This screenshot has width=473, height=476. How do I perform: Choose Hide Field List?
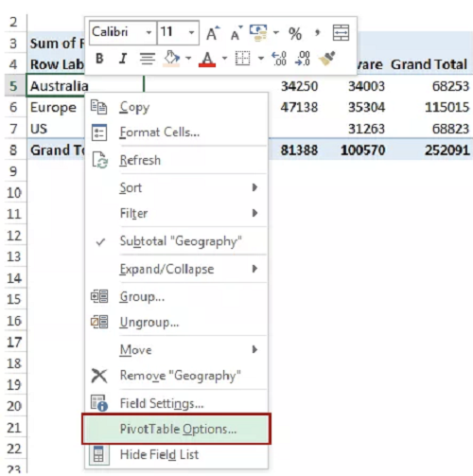point(177,454)
